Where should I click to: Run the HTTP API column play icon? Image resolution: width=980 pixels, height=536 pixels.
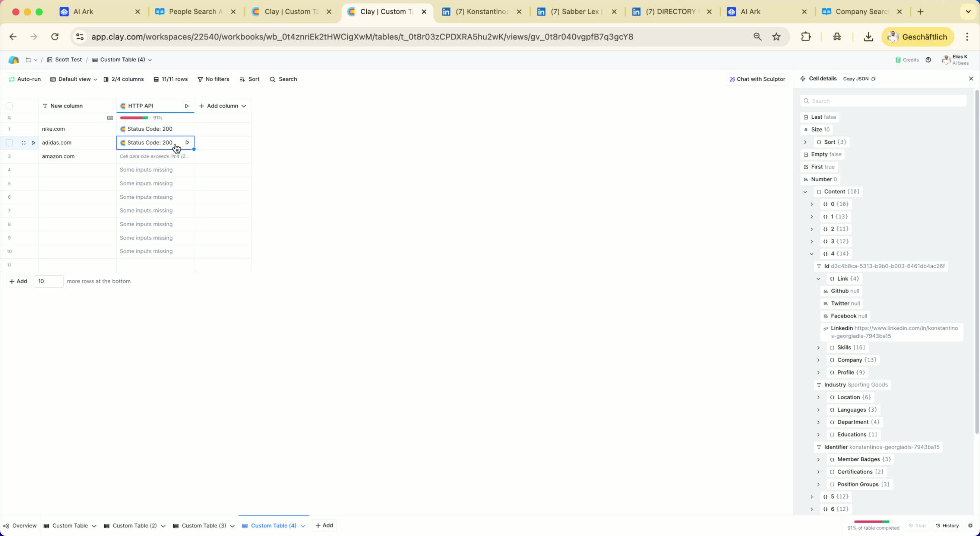click(x=187, y=106)
